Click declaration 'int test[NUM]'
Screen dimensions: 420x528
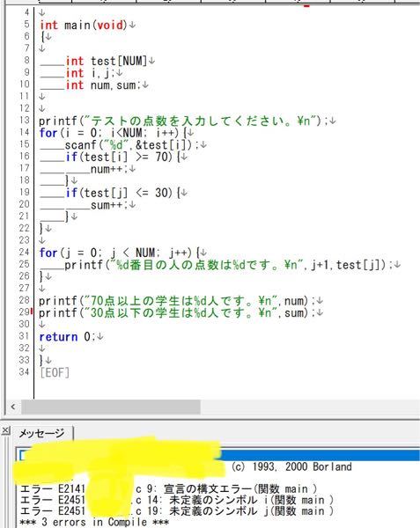click(x=107, y=61)
